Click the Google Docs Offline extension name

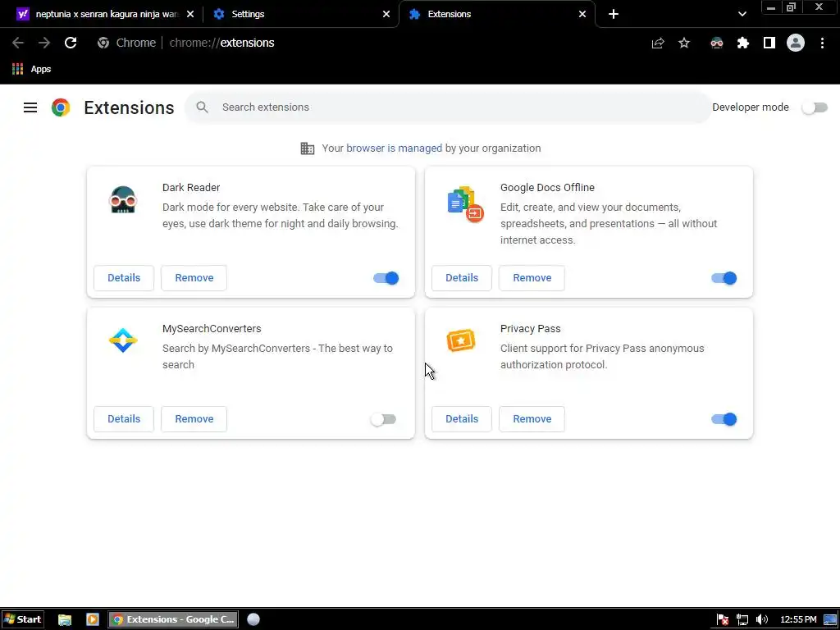click(x=547, y=188)
